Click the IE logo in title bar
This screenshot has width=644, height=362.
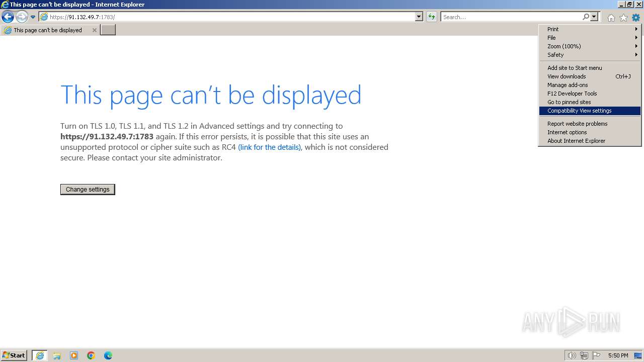coord(5,5)
